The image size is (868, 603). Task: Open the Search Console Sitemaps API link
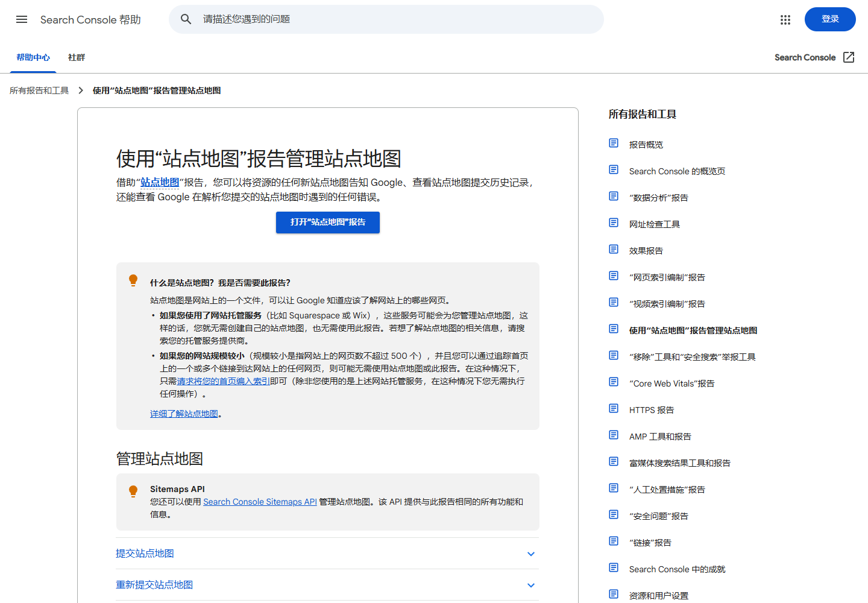pyautogui.click(x=260, y=502)
